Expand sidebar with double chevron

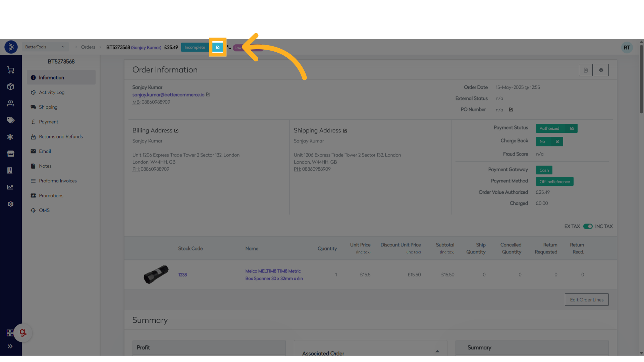(10, 346)
